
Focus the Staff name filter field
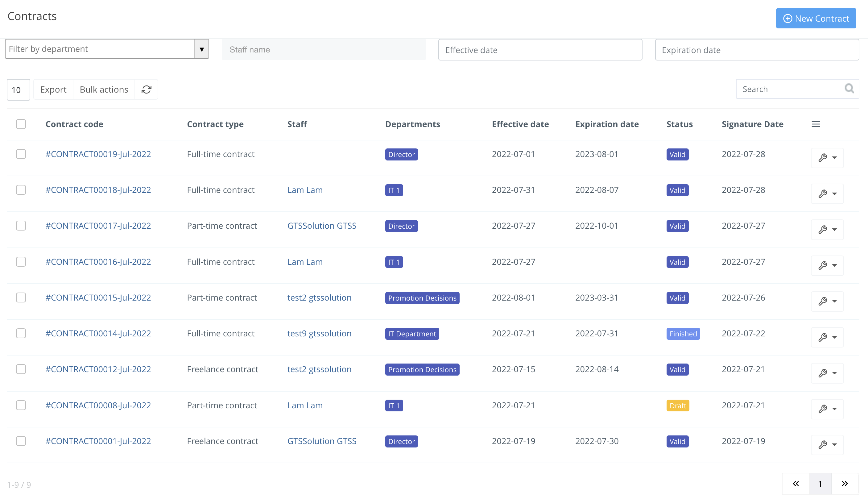324,50
